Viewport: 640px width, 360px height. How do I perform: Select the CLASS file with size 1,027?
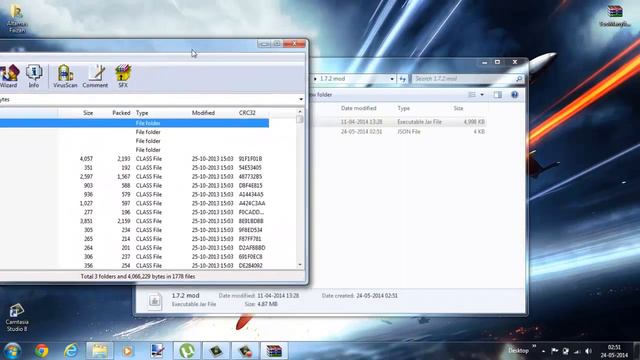tap(134, 203)
